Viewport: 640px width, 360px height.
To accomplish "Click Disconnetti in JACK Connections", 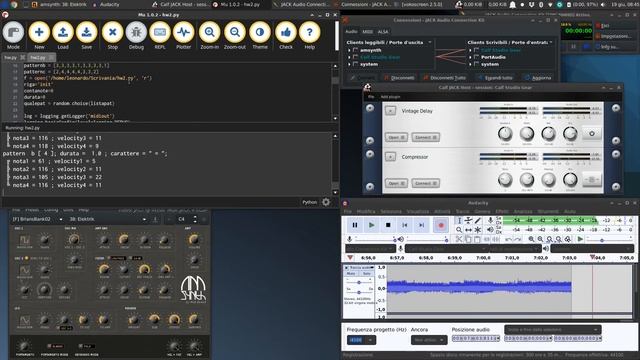I will click(399, 78).
